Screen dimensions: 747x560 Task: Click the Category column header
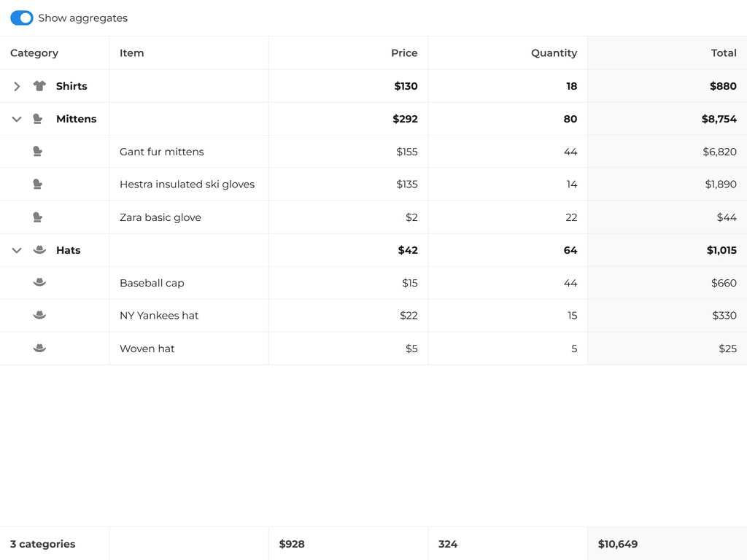(34, 53)
